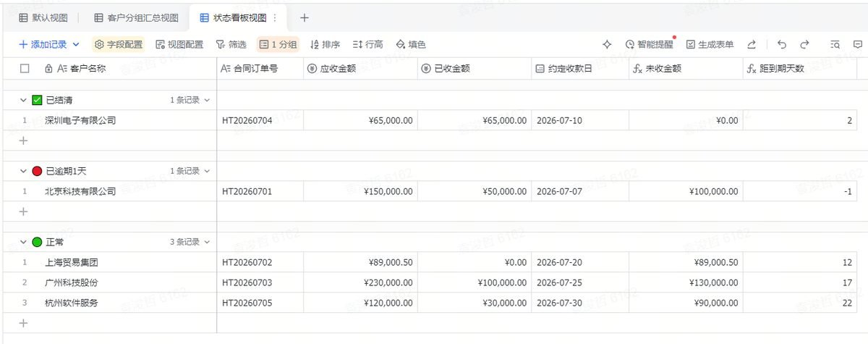Undo the last action
This screenshot has height=344, width=868.
[782, 45]
